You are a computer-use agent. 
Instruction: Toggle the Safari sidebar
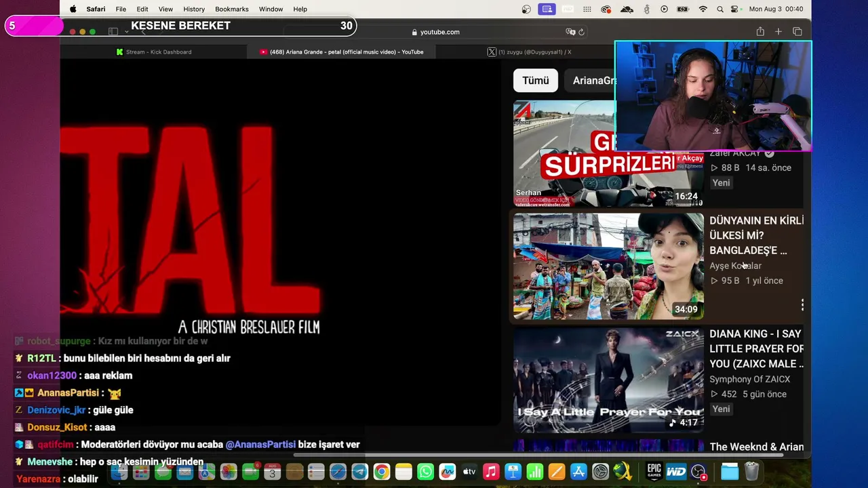click(x=113, y=32)
